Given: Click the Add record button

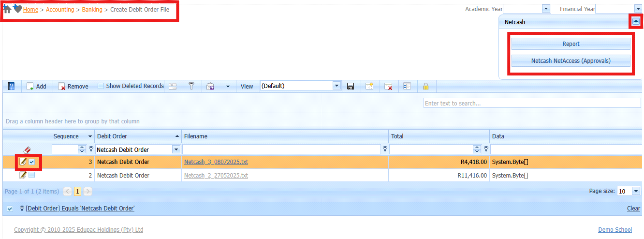Looking at the screenshot, I should pyautogui.click(x=37, y=86).
